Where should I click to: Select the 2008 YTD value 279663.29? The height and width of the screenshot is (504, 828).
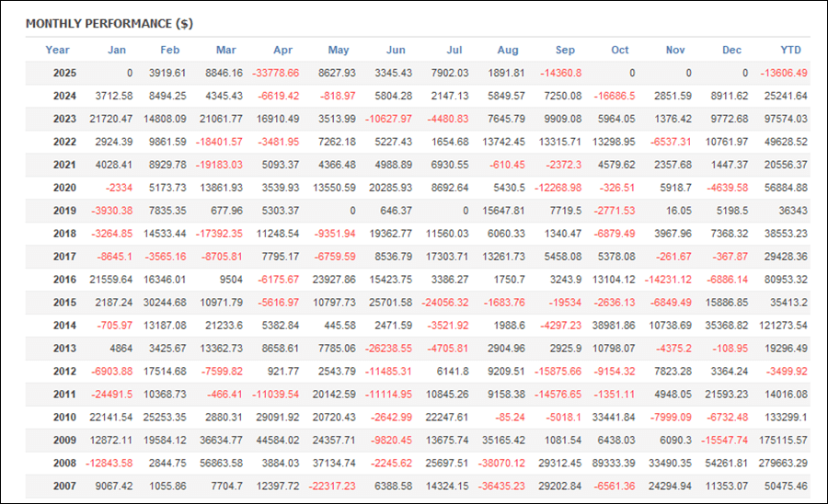(x=779, y=464)
